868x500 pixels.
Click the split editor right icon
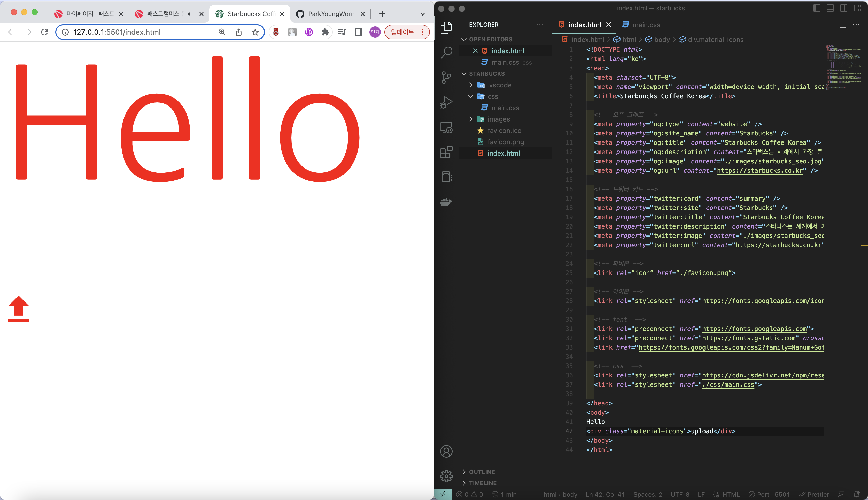tap(843, 25)
